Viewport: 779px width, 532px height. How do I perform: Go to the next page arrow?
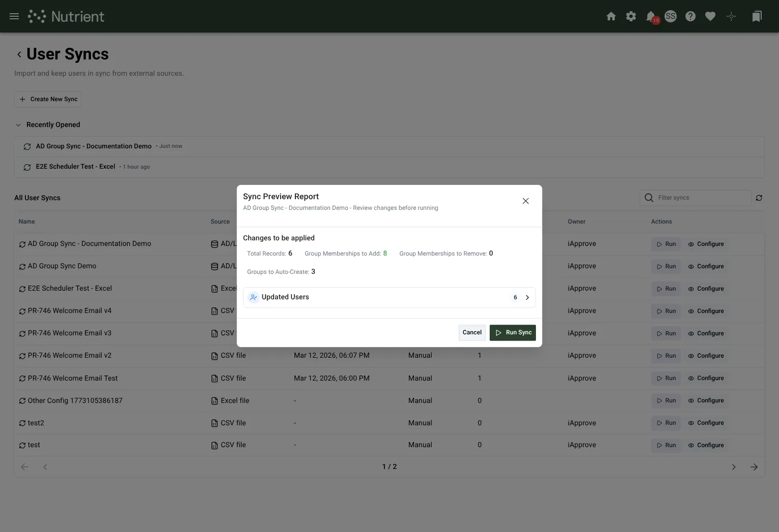point(734,467)
